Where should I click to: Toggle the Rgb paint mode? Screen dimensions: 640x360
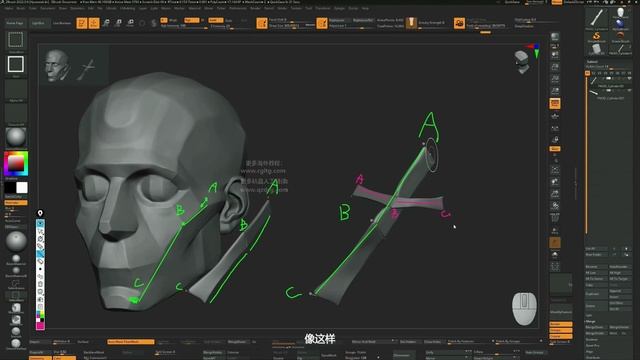tap(191, 20)
